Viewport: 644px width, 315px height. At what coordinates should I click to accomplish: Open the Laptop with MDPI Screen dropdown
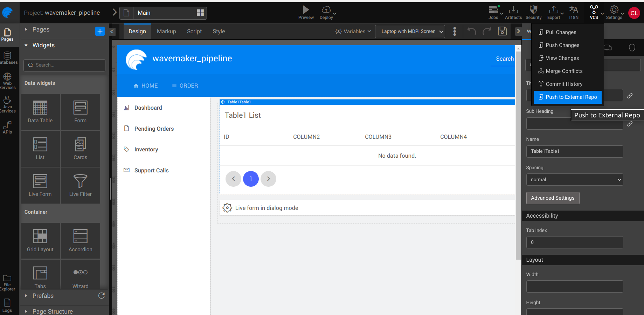pos(410,32)
